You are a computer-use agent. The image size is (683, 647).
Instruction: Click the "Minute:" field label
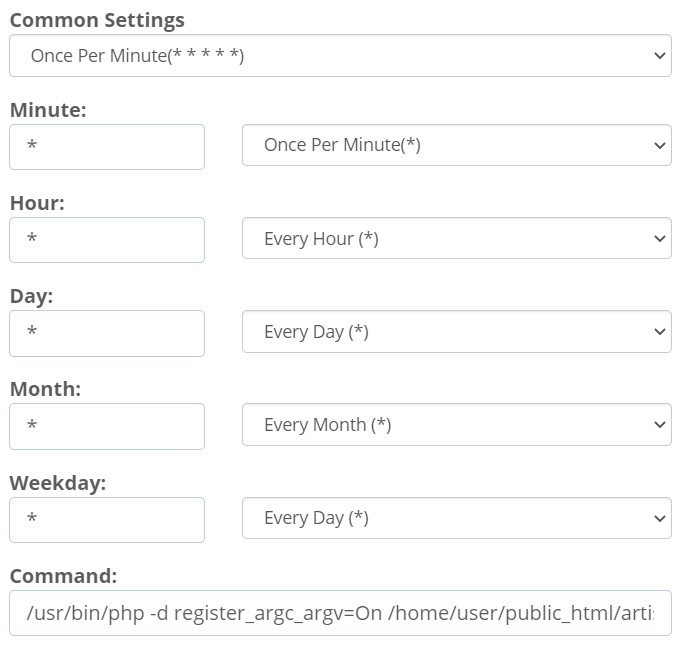click(x=48, y=110)
